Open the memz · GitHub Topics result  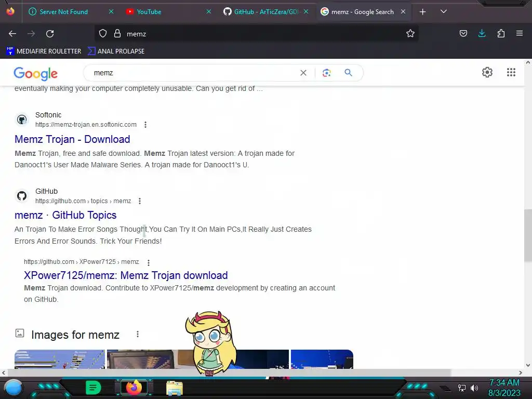65,215
